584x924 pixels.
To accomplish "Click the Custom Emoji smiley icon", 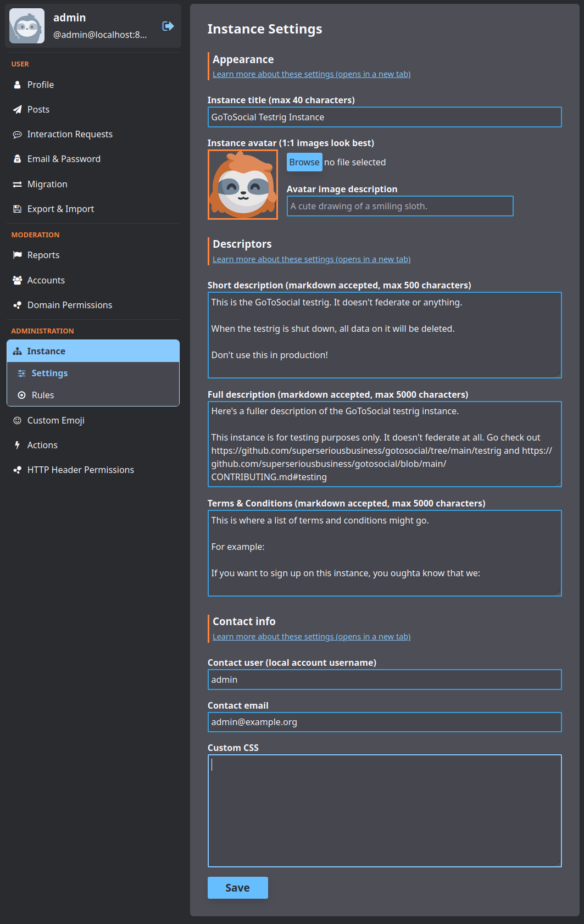I will click(x=17, y=421).
